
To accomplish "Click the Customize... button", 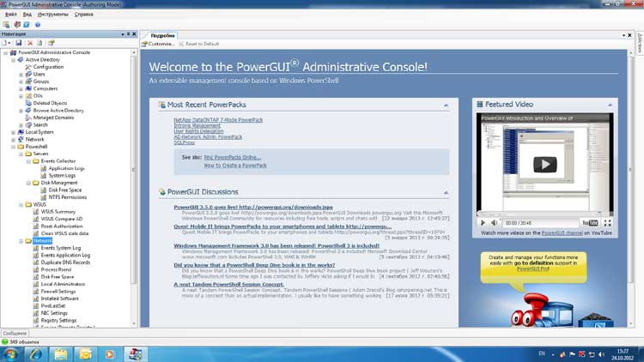I will [x=158, y=44].
